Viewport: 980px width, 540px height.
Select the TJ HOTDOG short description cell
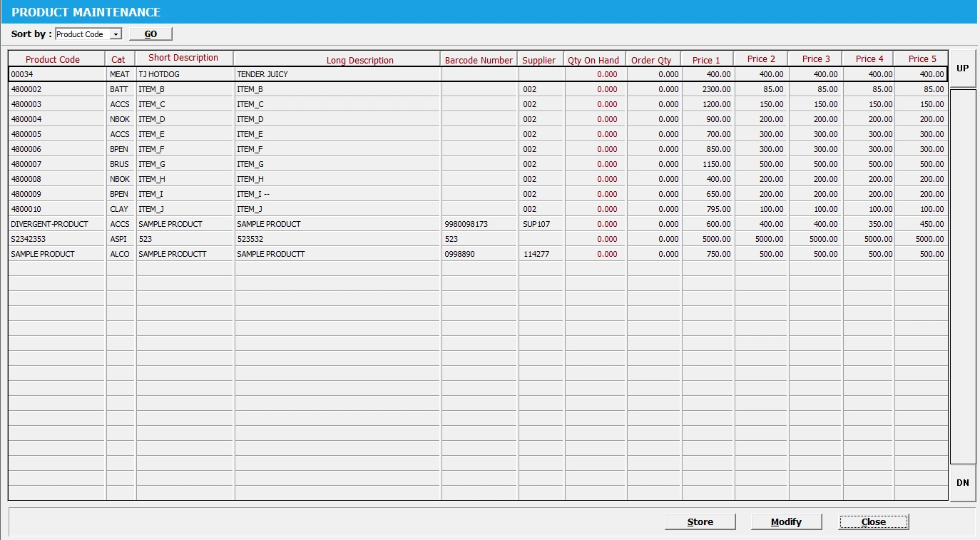[185, 74]
